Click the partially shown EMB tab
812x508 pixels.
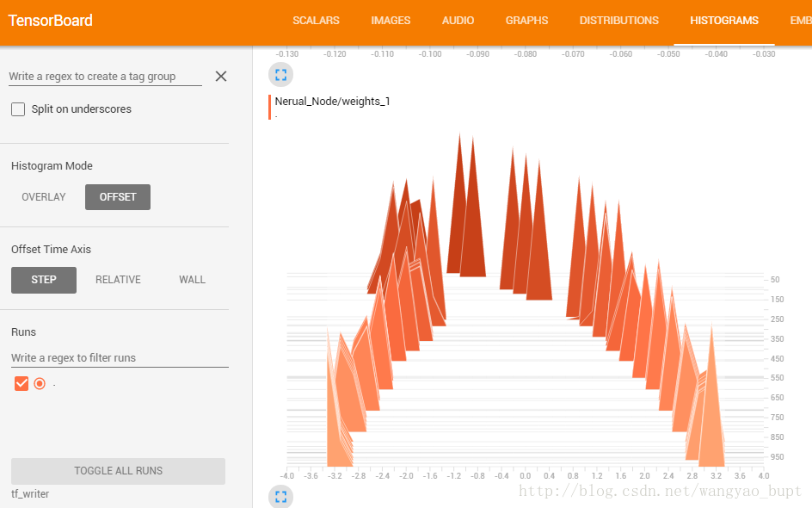click(x=801, y=21)
